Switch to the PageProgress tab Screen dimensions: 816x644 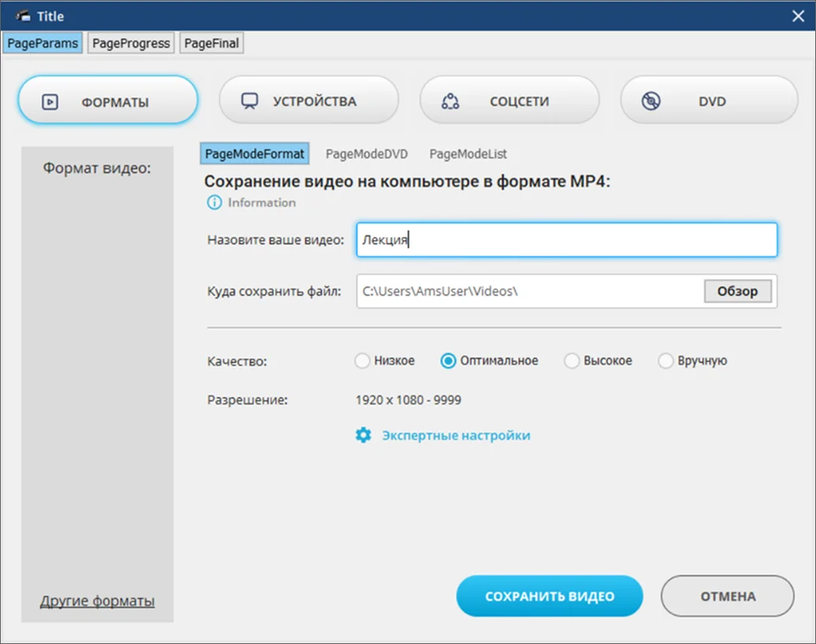pyautogui.click(x=131, y=43)
